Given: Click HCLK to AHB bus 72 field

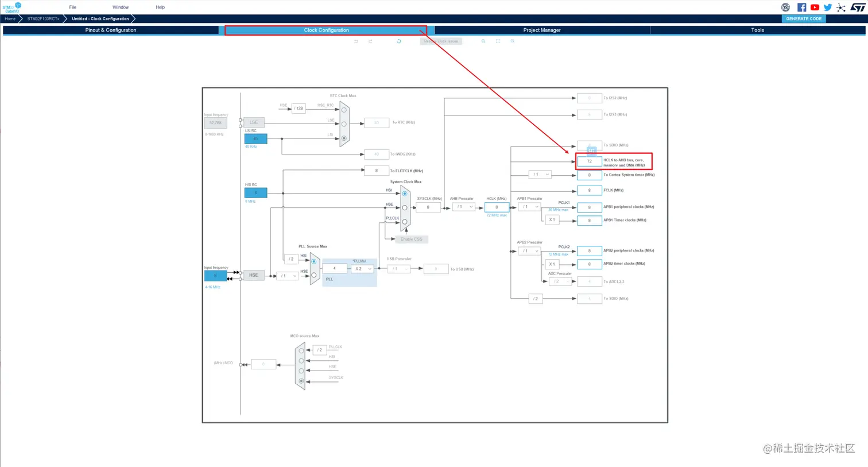Looking at the screenshot, I should pyautogui.click(x=590, y=161).
